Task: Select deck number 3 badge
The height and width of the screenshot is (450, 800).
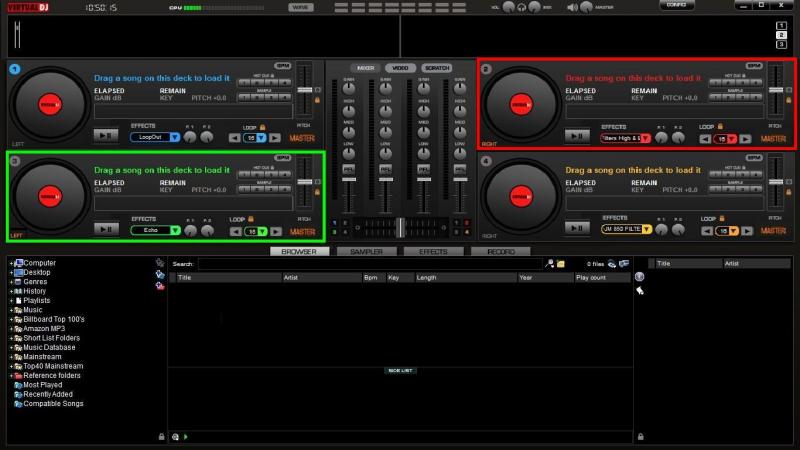Action: coord(15,161)
